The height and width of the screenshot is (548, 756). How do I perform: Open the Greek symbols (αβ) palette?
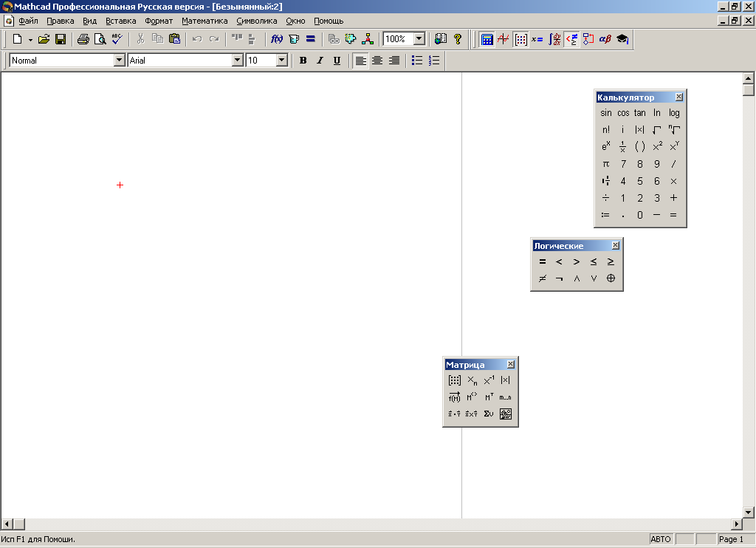pos(605,40)
